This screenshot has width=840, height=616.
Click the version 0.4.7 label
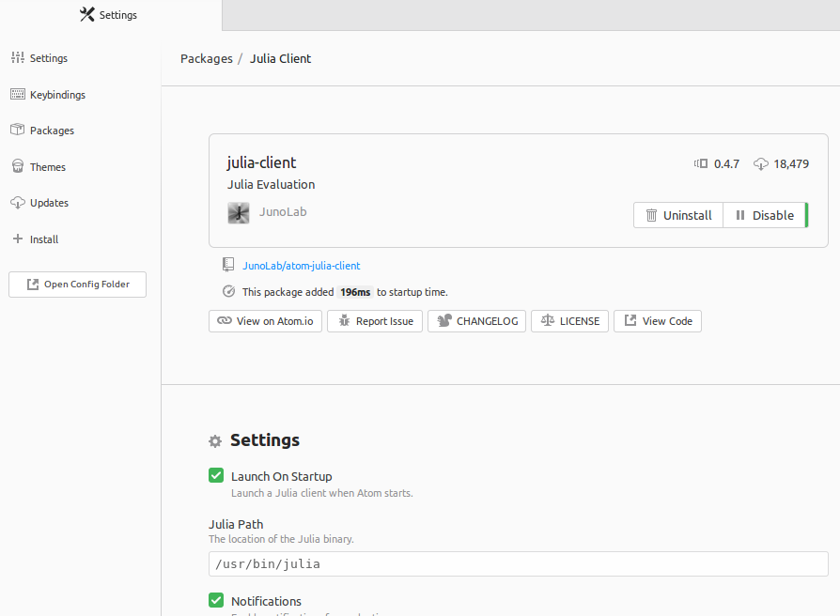point(726,163)
